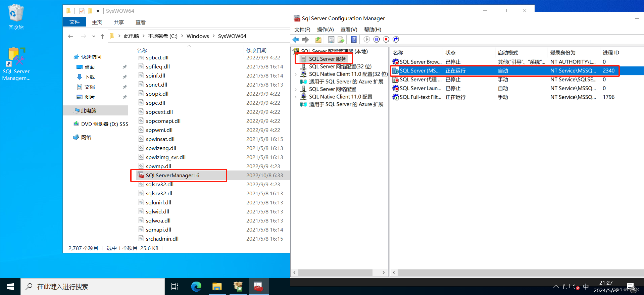The image size is (644, 295).
Task: Click the Windows taskbar search box
Action: pyautogui.click(x=93, y=287)
